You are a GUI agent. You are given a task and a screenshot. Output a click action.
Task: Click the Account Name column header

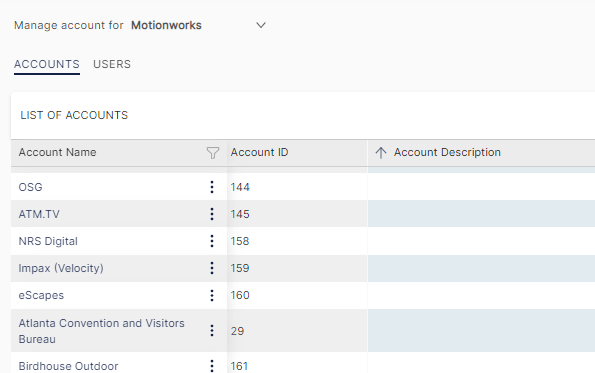click(57, 152)
